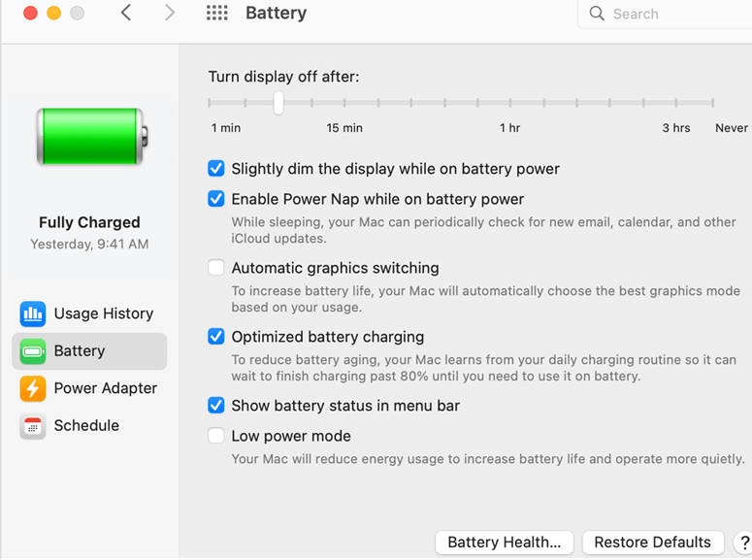This screenshot has width=752, height=560.
Task: Enable Low power mode checkbox
Action: tap(215, 436)
